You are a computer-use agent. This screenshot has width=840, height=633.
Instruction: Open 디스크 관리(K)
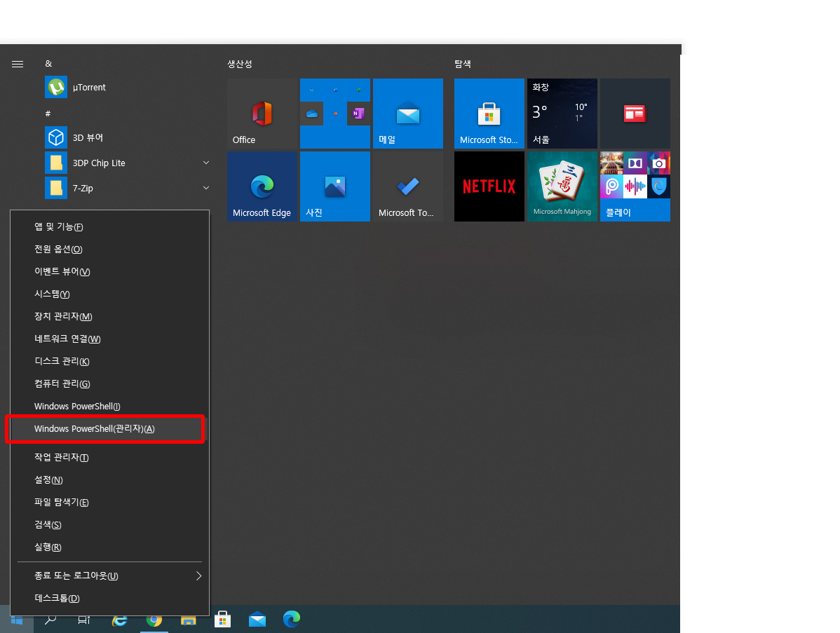tap(110, 362)
